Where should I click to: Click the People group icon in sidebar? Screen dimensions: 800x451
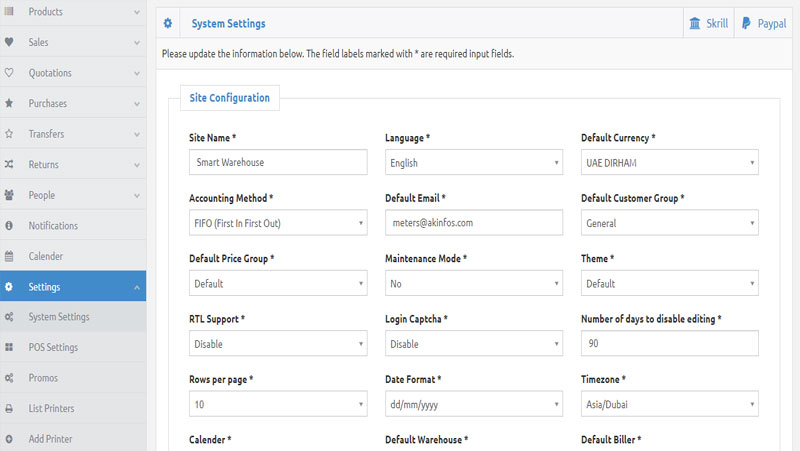(x=9, y=195)
